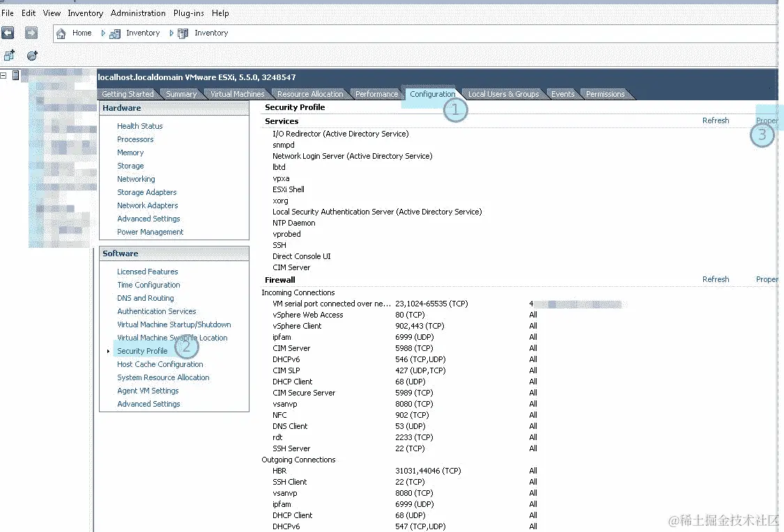Select the host server icon in tree

(x=15, y=75)
